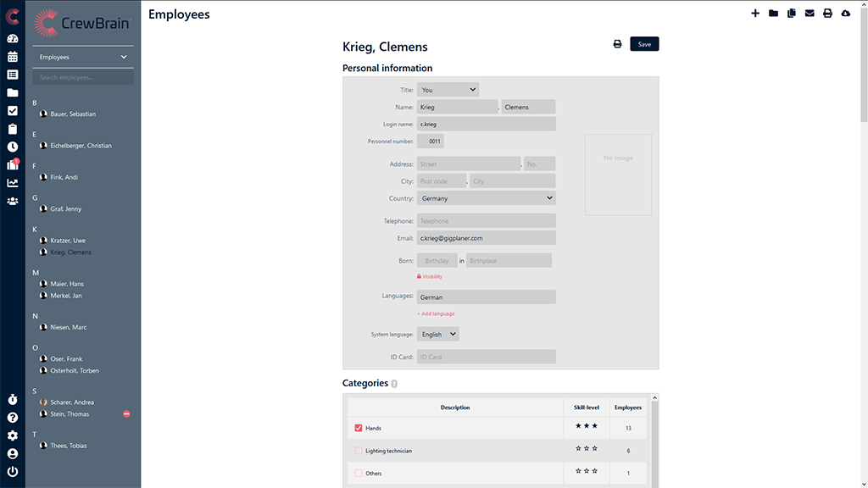
Task: Expand the Country dropdown showing Germany
Action: pos(486,198)
